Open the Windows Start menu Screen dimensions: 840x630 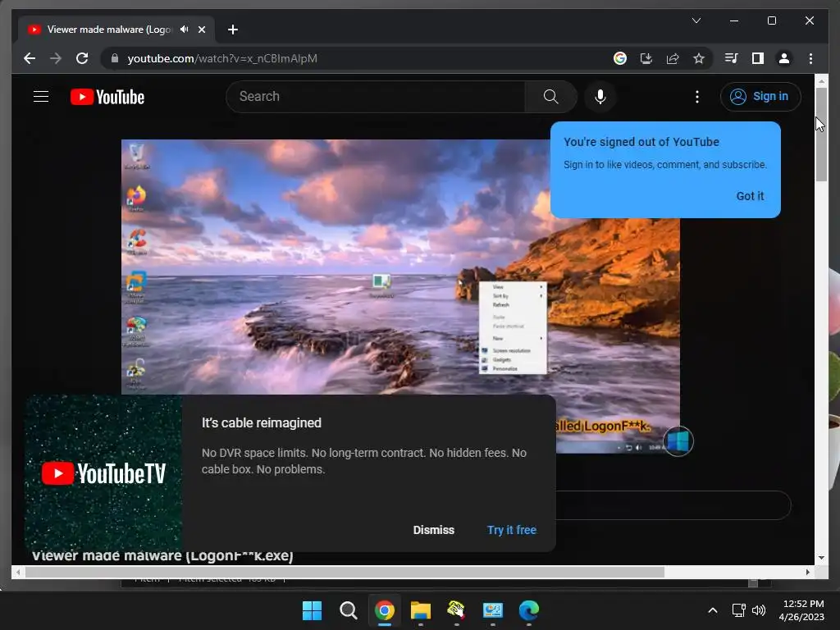[312, 610]
